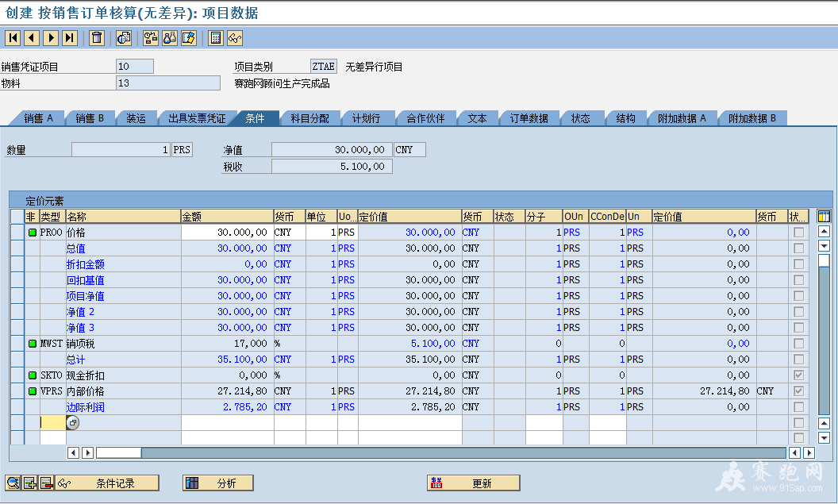Click the schedule/clock with flags toolbar icon
Screen dimensions: 838x504
point(151,38)
